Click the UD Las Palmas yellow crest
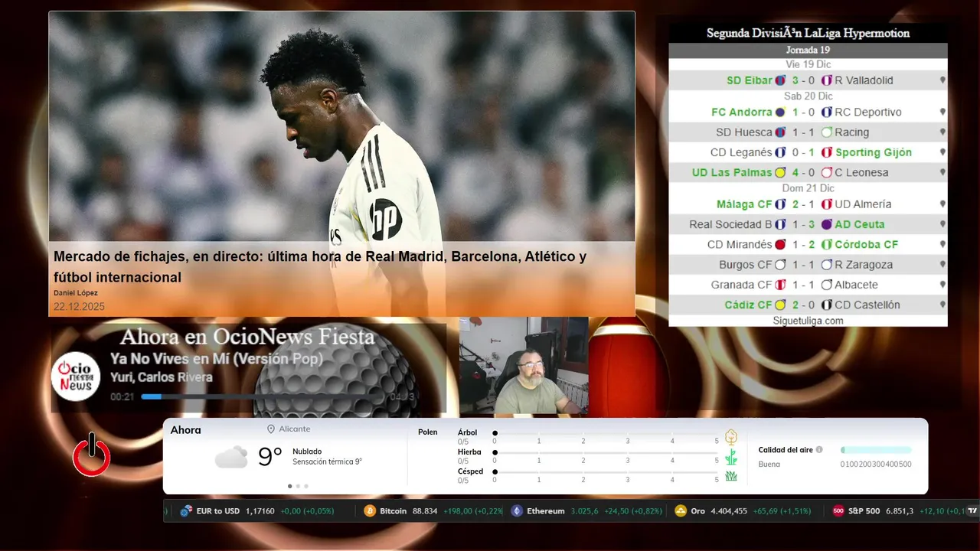This screenshot has height=551, width=980. point(780,173)
